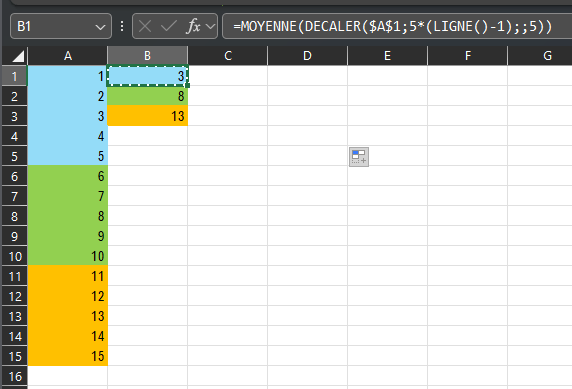Image resolution: width=572 pixels, height=389 pixels.
Task: Select column C header
Action: [228, 56]
